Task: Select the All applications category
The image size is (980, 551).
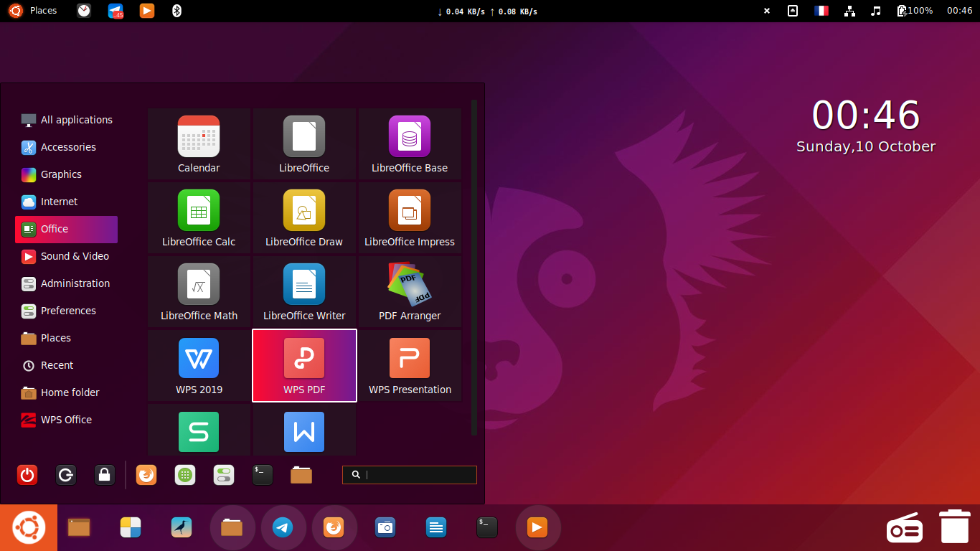Action: pos(66,120)
